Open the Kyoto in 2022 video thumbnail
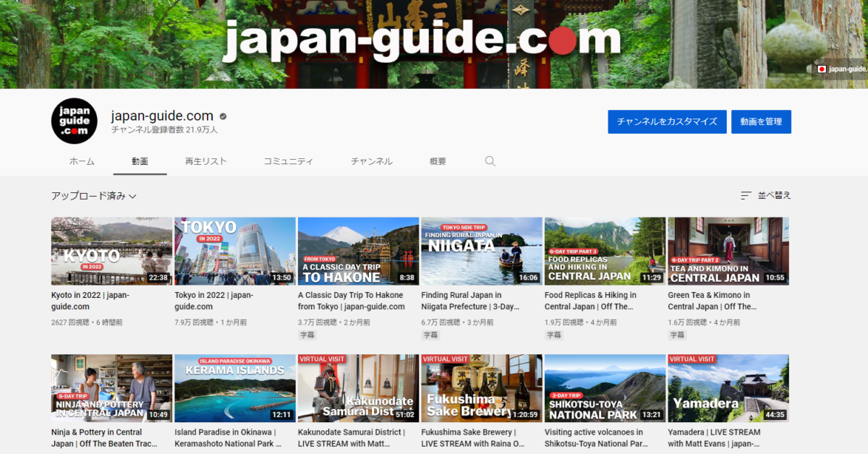The height and width of the screenshot is (454, 868). click(x=111, y=251)
